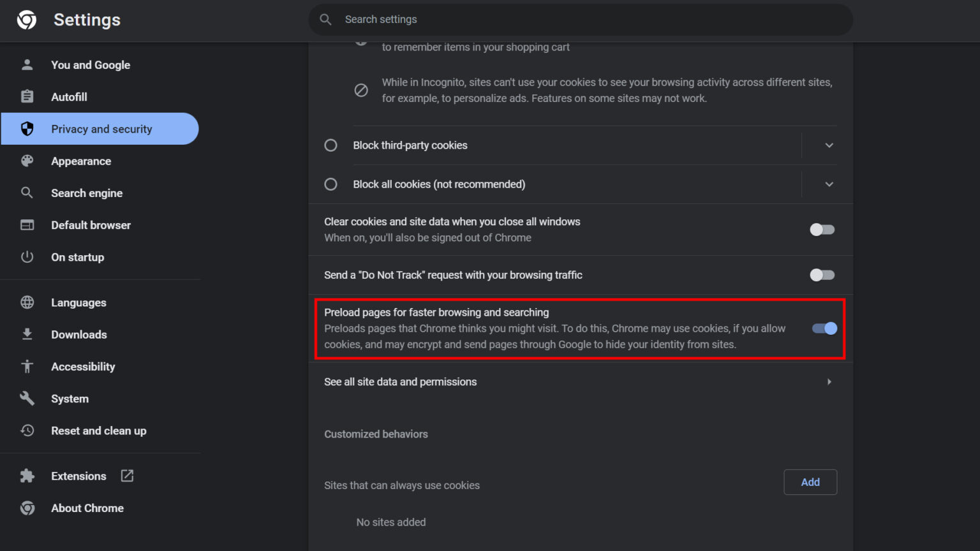Click the Downloads arrow icon
The height and width of the screenshot is (551, 980).
pos(27,334)
